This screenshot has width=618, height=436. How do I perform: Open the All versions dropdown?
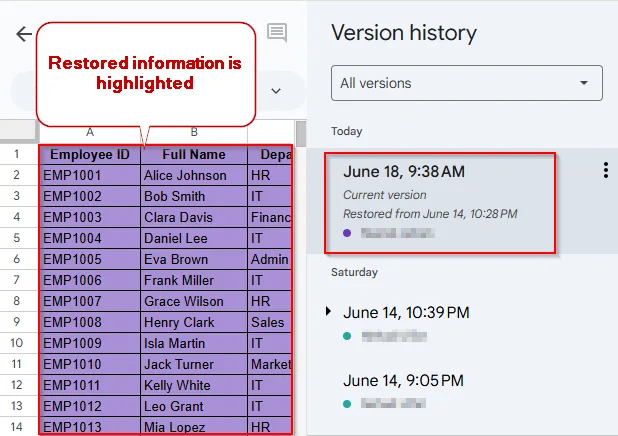(467, 83)
